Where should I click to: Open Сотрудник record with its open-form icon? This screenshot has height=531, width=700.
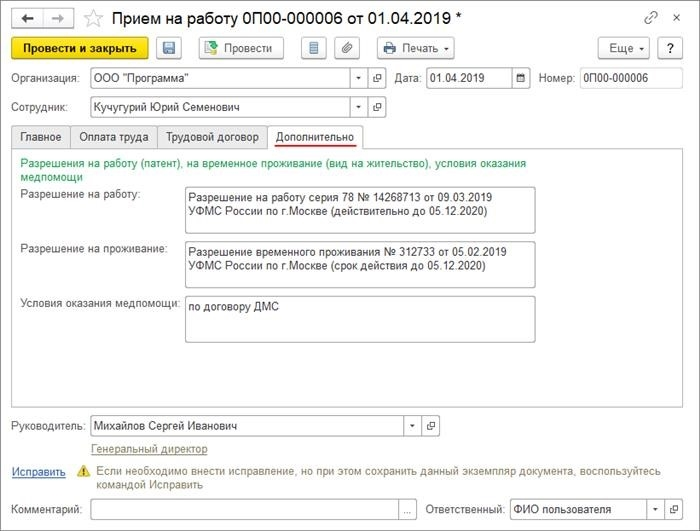377,107
